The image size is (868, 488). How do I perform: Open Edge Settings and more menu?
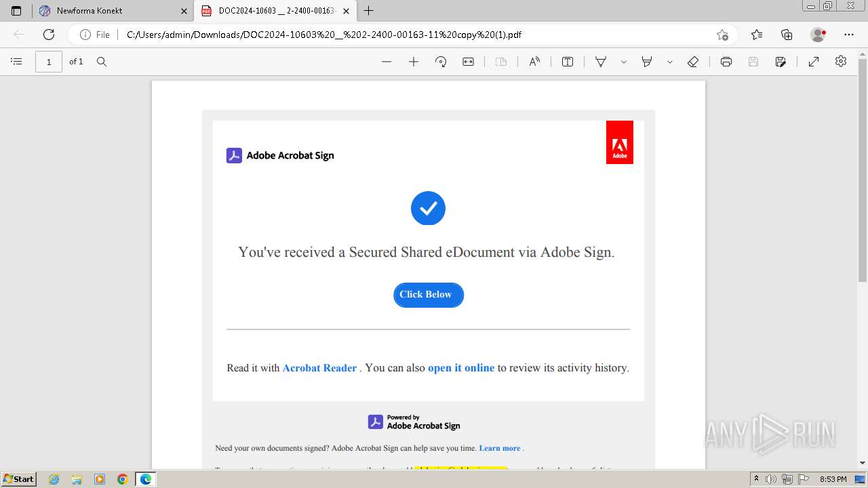click(x=849, y=35)
